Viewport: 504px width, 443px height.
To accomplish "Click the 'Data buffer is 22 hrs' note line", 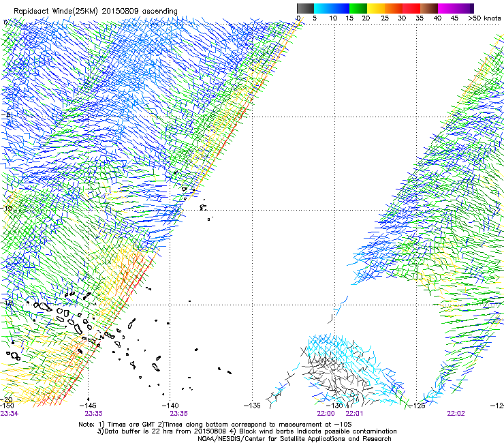I will 247,431.
